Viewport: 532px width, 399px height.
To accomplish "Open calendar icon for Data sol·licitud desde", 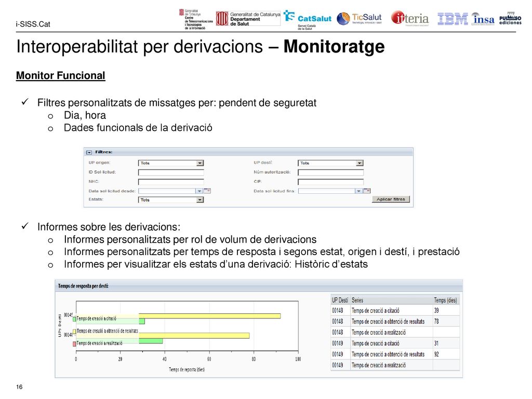I will pyautogui.click(x=207, y=191).
